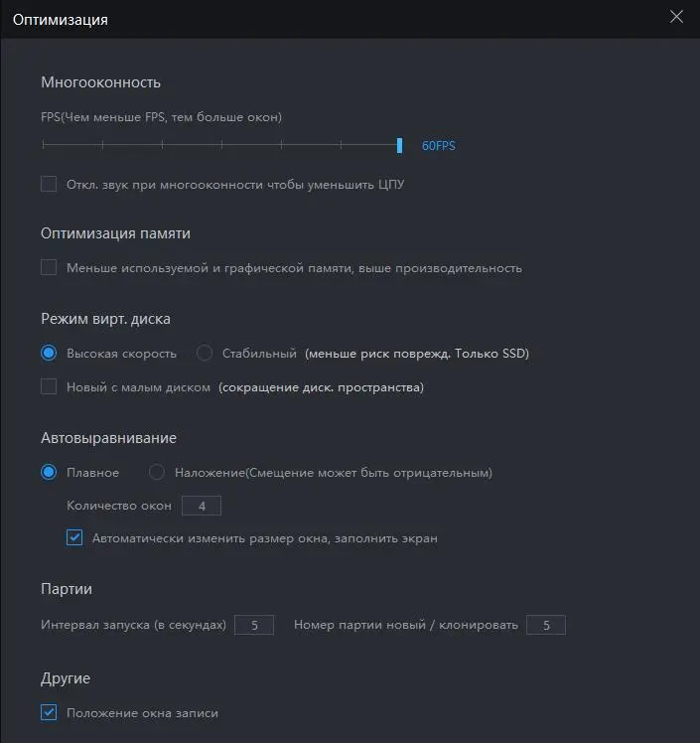Click the 'Режим вирт. диска' heading
Image resolution: width=700 pixels, height=743 pixels.
[x=105, y=319]
